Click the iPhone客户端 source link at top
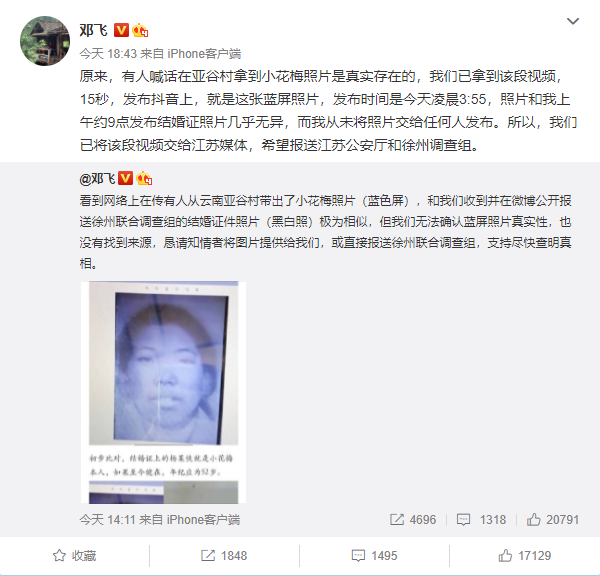The height and width of the screenshot is (576, 600). point(204,54)
